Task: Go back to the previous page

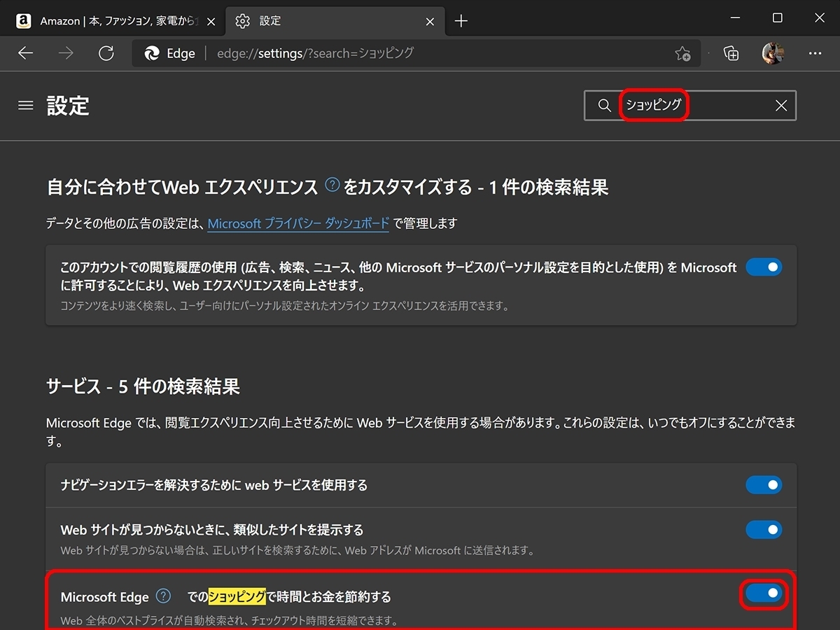Action: coord(26,53)
